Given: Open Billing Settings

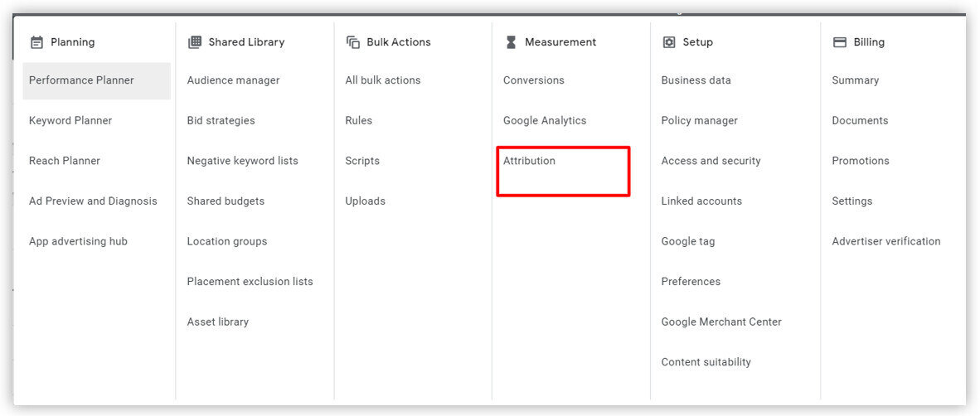Looking at the screenshot, I should click(851, 201).
